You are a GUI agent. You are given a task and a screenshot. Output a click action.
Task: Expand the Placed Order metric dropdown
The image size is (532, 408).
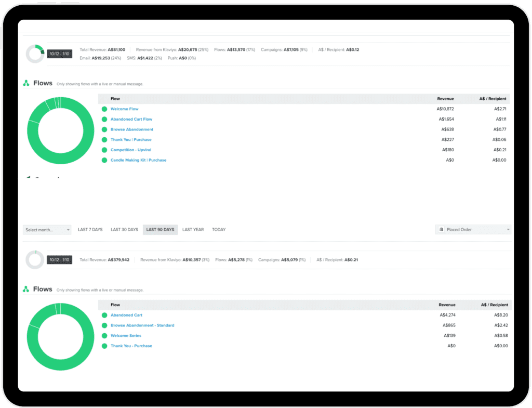pyautogui.click(x=473, y=230)
